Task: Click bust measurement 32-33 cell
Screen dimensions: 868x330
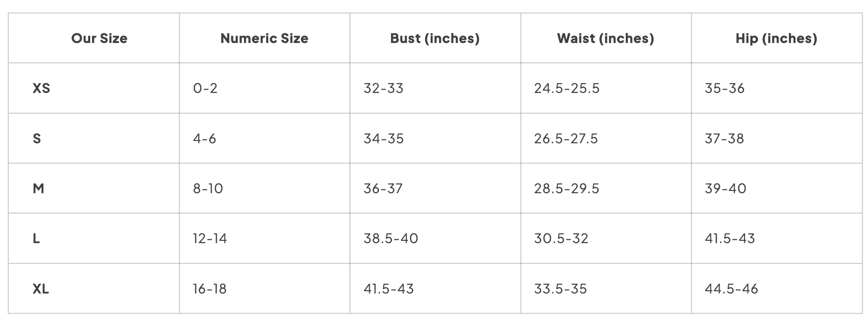Action: tap(383, 88)
